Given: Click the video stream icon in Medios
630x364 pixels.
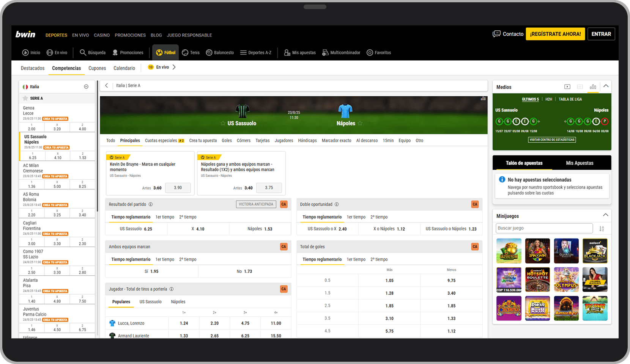Looking at the screenshot, I should (567, 87).
